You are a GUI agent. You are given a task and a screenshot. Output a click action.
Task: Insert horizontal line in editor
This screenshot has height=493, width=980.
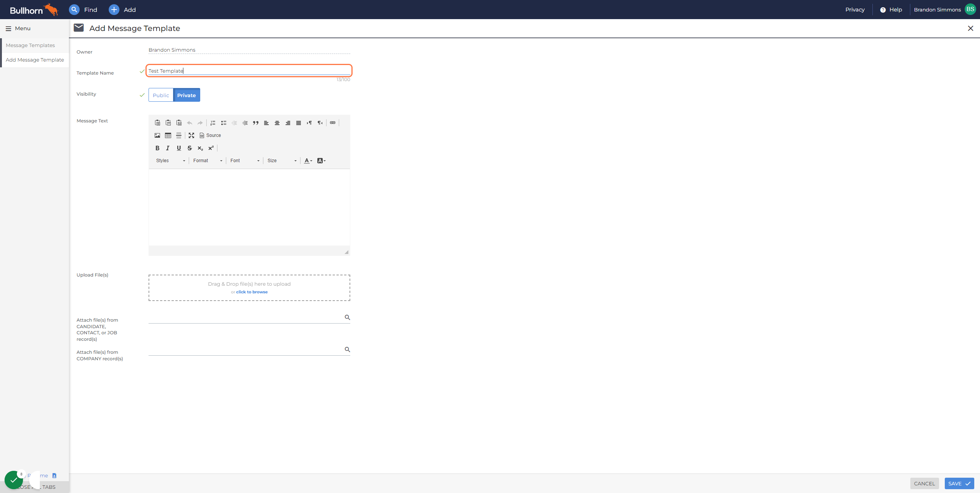click(179, 135)
